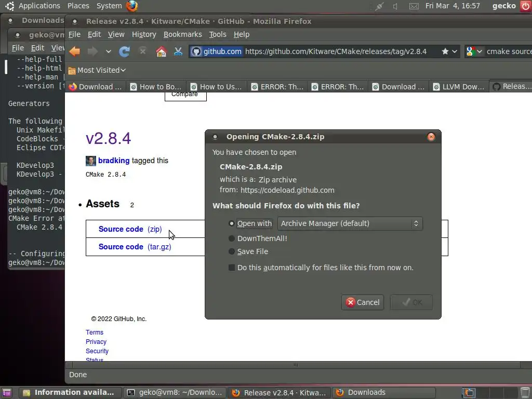
Task: Launch Firefox from the top panel icon
Action: coord(132,6)
